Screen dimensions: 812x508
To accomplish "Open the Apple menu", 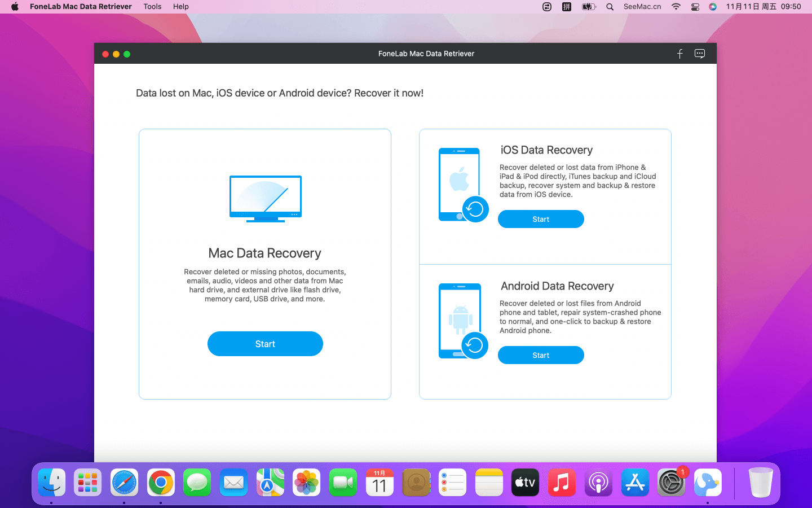I will (15, 7).
